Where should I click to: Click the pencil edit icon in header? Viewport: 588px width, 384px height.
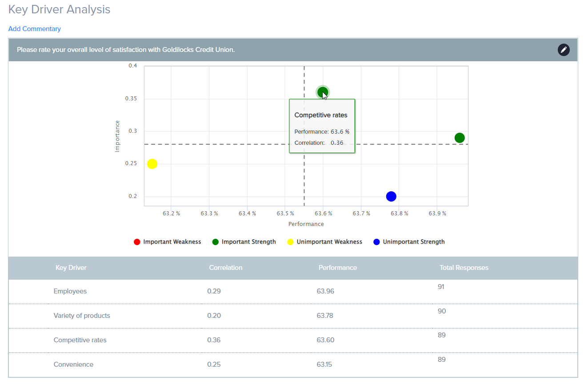[563, 50]
